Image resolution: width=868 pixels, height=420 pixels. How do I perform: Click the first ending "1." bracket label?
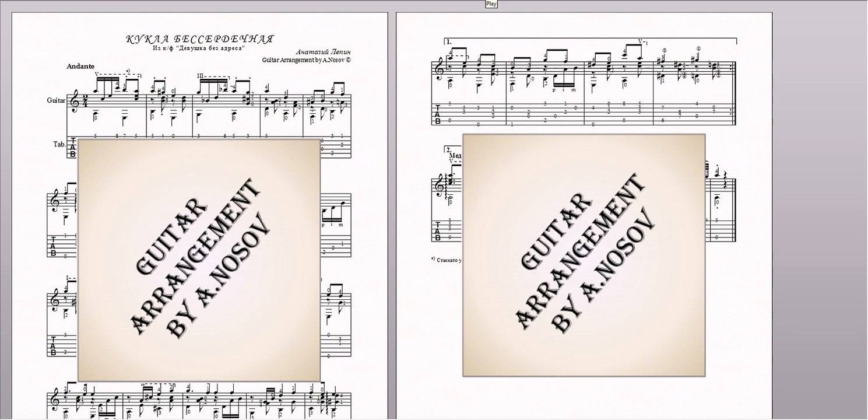pos(449,42)
